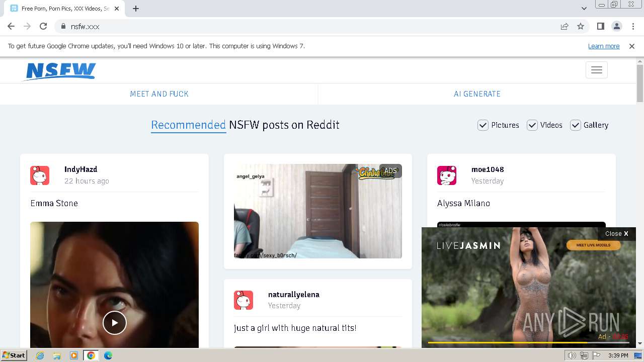
Task: Bookmark this page with the star icon
Action: (581, 26)
